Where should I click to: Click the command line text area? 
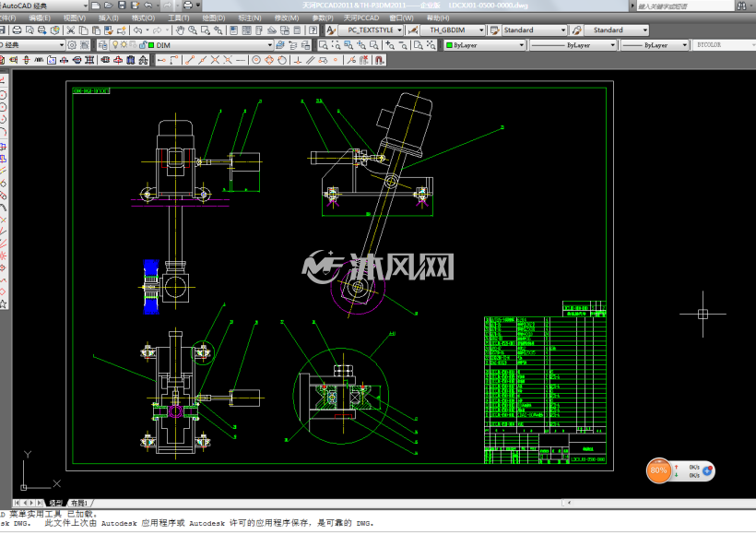coord(378,519)
